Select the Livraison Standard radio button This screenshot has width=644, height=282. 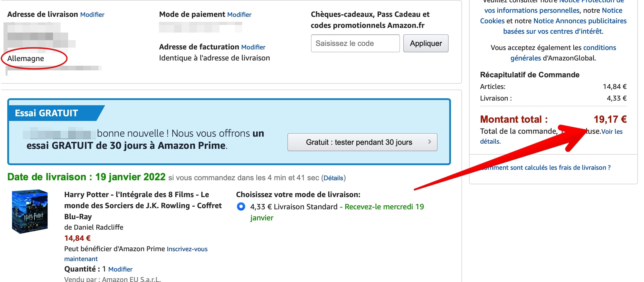241,207
